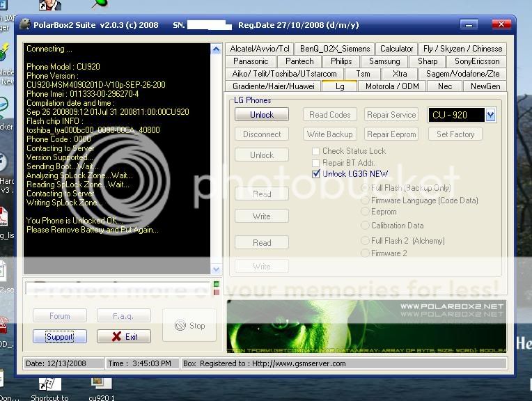Switch to Fly / Skyzen / Chinesse tab
The width and height of the screenshot is (532, 401).
click(462, 49)
